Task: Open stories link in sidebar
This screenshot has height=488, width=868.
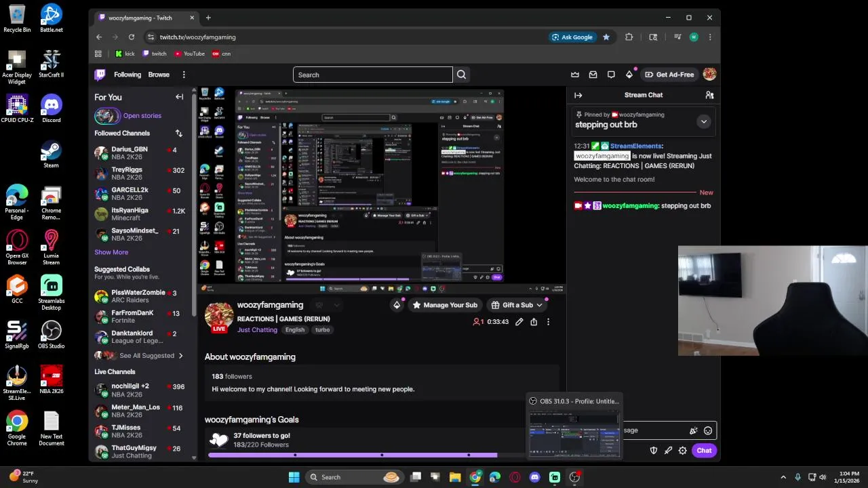Action: (x=142, y=116)
